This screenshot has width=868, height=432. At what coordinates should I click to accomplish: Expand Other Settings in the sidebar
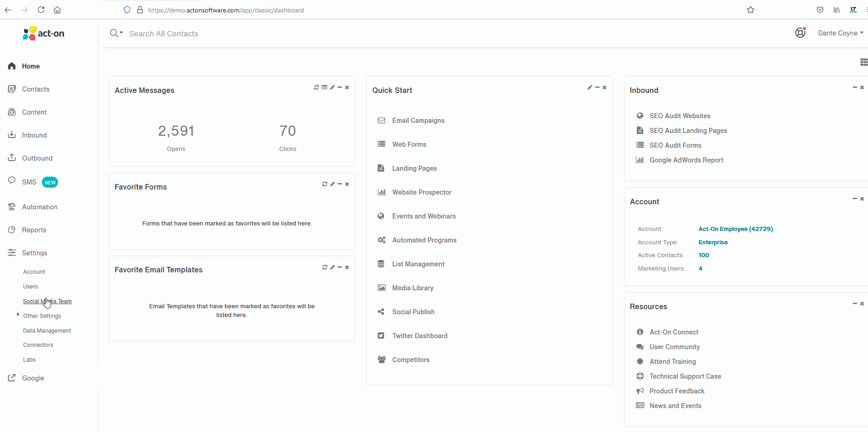[18, 315]
